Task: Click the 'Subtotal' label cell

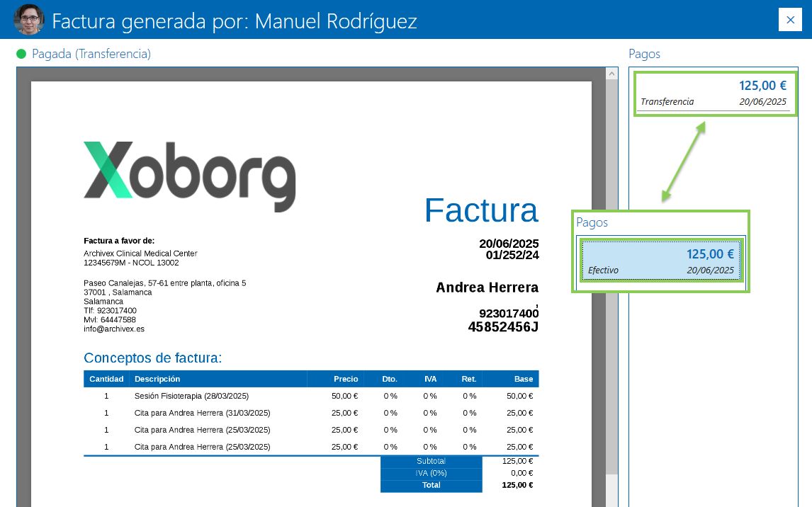Action: pos(431,461)
